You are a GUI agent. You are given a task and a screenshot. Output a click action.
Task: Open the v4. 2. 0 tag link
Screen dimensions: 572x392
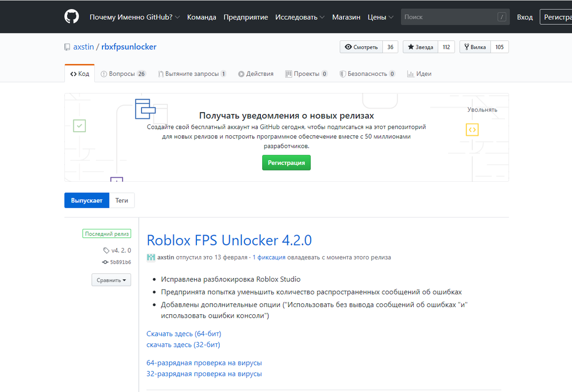(x=121, y=250)
